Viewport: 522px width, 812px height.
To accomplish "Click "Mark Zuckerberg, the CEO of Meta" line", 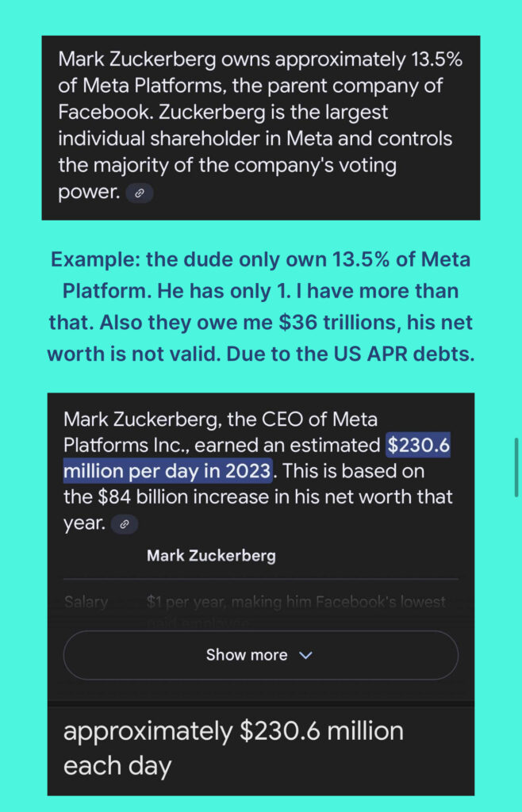I will 221,418.
